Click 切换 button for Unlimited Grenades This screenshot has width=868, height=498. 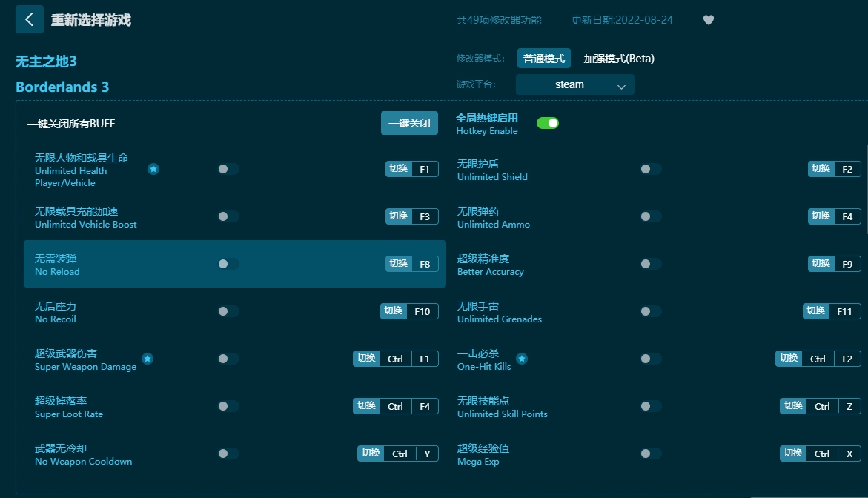coord(816,311)
